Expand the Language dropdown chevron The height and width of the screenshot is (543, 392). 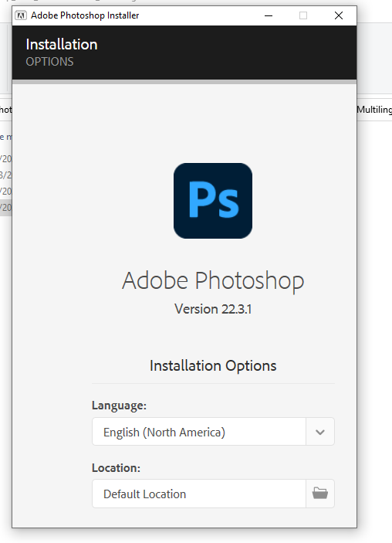coord(320,432)
